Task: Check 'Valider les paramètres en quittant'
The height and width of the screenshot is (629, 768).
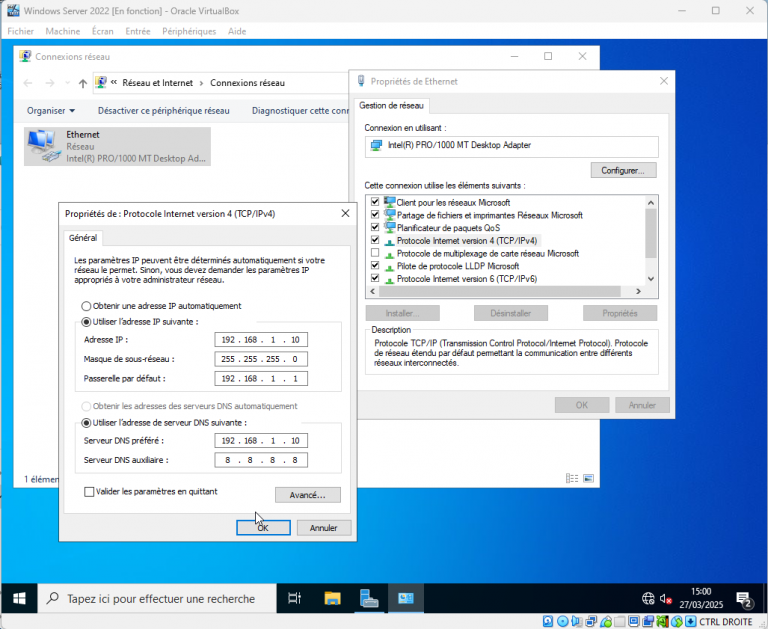Action: pyautogui.click(x=90, y=492)
